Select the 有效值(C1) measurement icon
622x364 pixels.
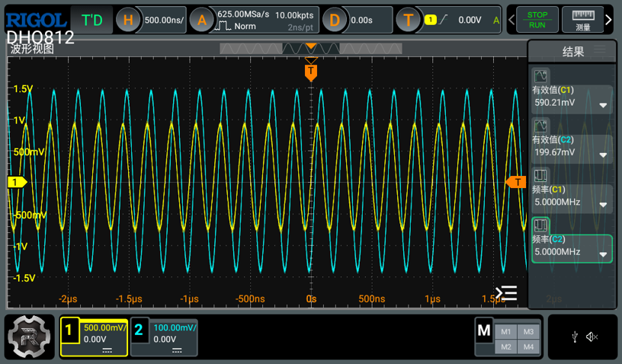(x=540, y=76)
